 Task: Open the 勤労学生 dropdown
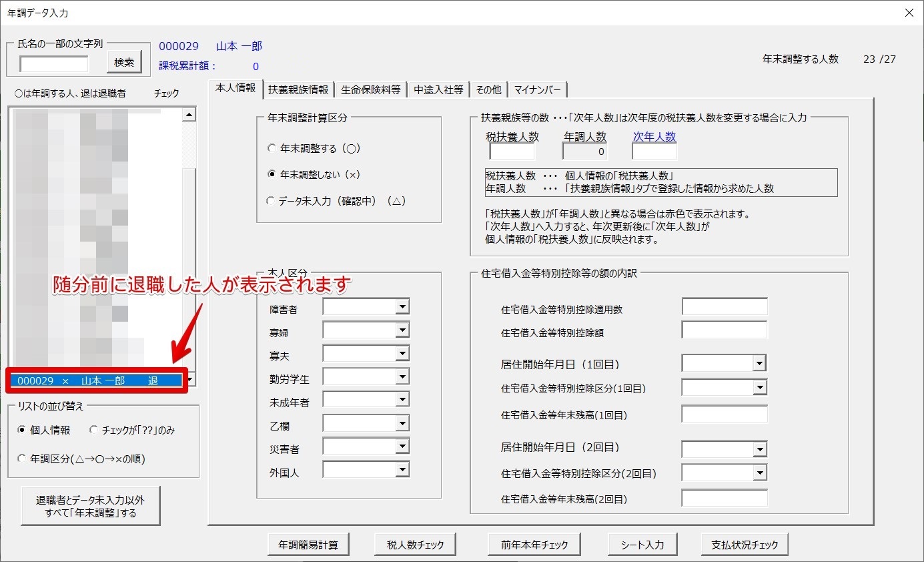[402, 376]
